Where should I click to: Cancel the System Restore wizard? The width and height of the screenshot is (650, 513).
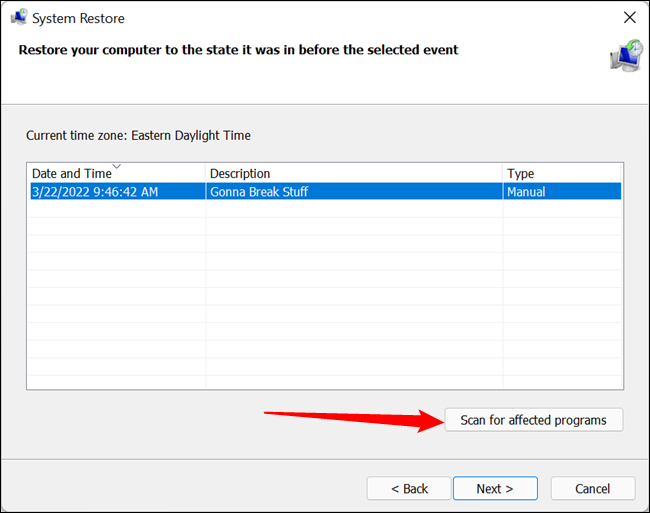(592, 489)
